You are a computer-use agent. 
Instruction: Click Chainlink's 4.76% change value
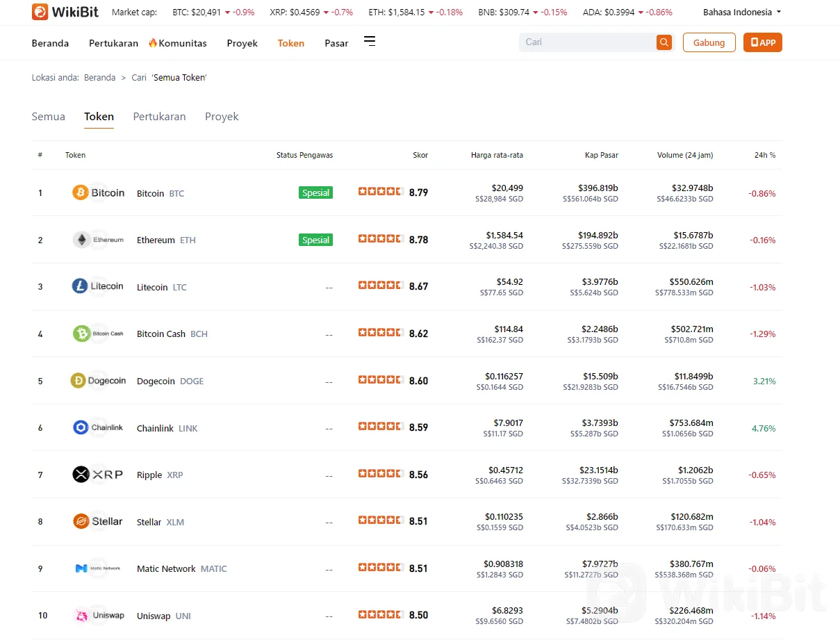pyautogui.click(x=764, y=428)
